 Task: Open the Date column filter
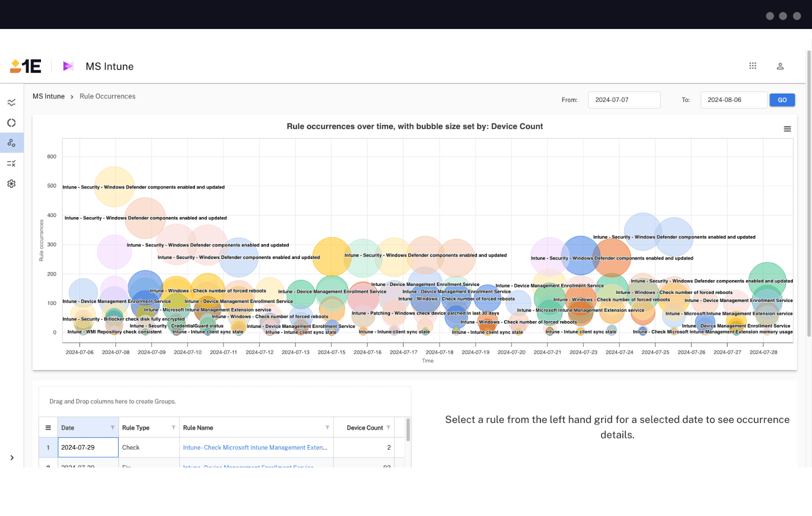pyautogui.click(x=112, y=427)
